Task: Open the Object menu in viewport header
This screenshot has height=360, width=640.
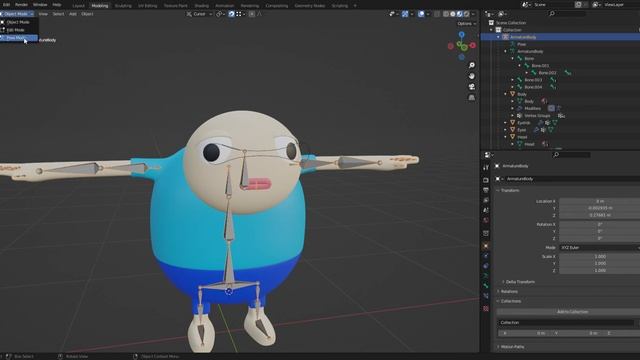Action: point(87,14)
